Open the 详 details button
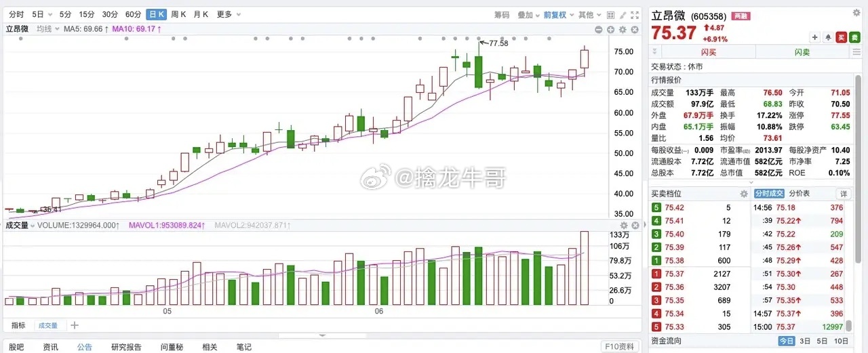 [844, 194]
